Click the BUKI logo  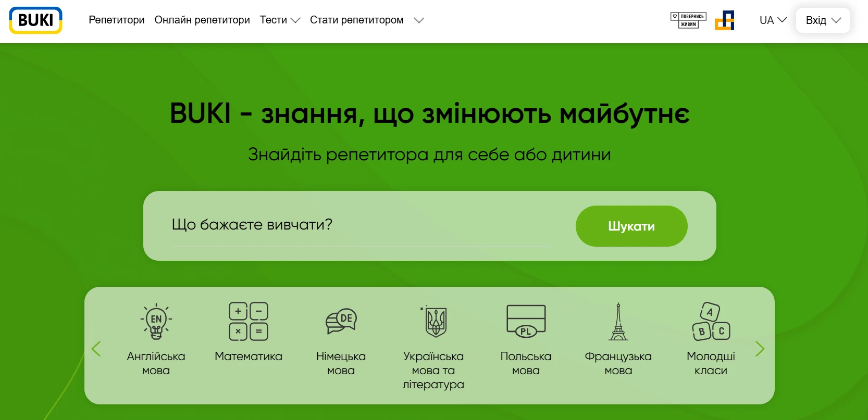tap(35, 20)
